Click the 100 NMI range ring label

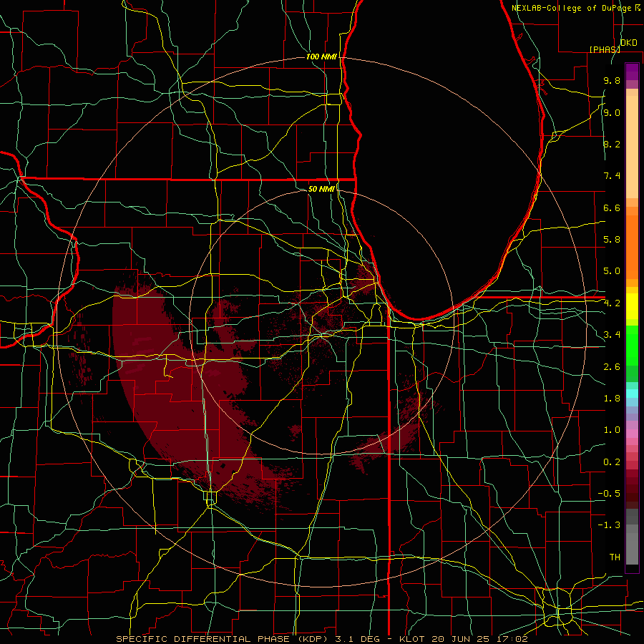click(x=321, y=57)
